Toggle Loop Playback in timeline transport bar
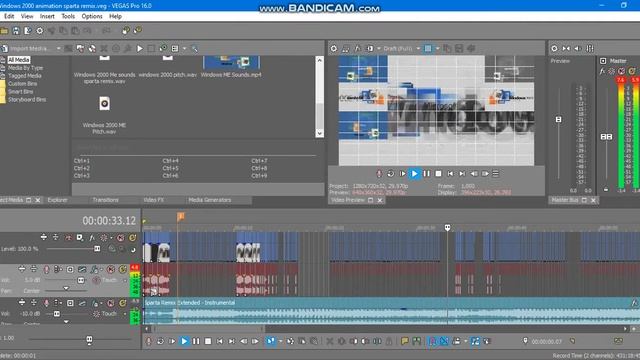640x360 pixels. coord(160,341)
